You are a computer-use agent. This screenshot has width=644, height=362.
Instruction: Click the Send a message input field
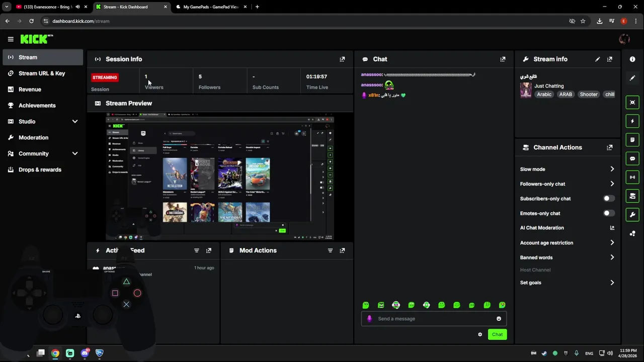(434, 319)
